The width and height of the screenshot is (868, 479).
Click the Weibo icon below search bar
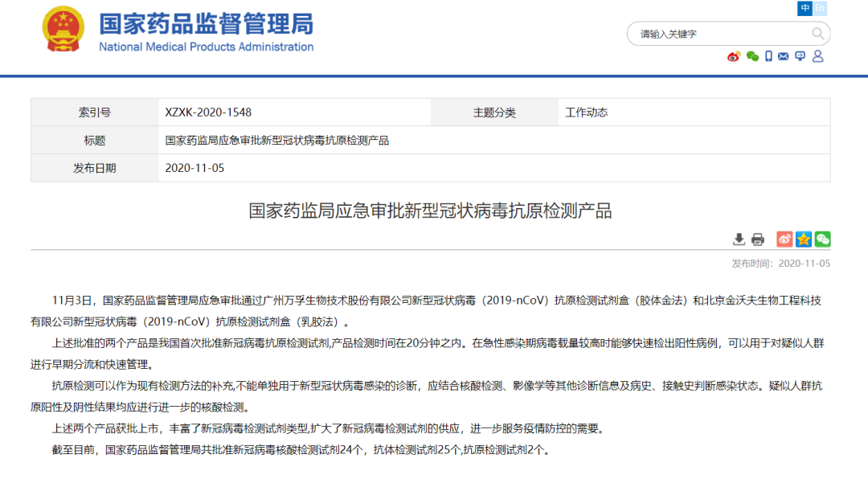tap(733, 56)
